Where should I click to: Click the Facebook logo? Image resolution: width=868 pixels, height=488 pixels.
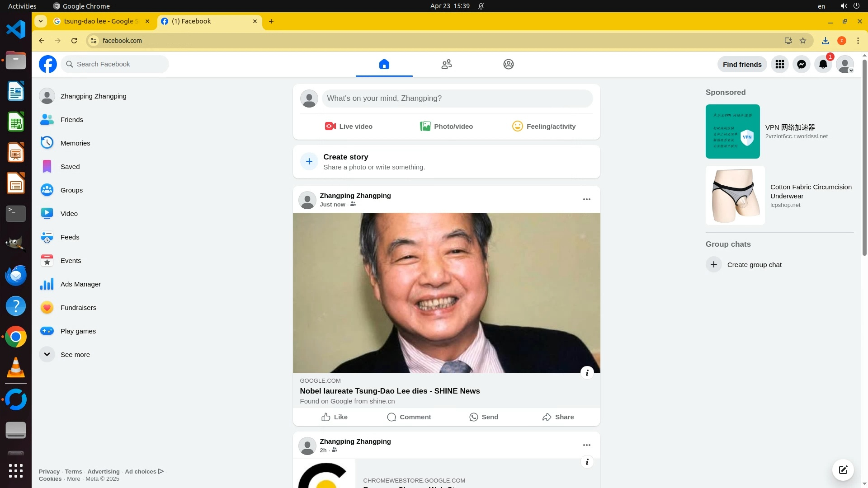click(48, 64)
